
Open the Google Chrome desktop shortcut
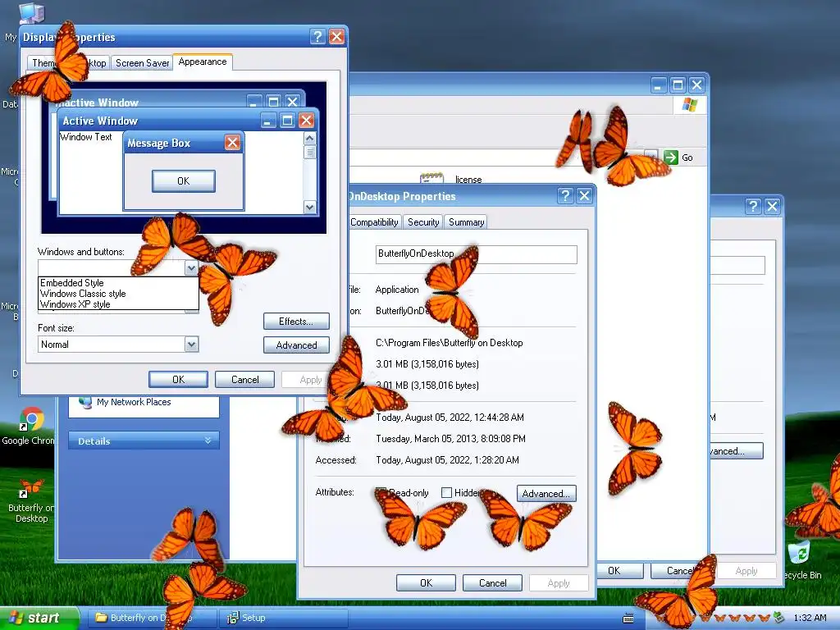click(x=30, y=419)
